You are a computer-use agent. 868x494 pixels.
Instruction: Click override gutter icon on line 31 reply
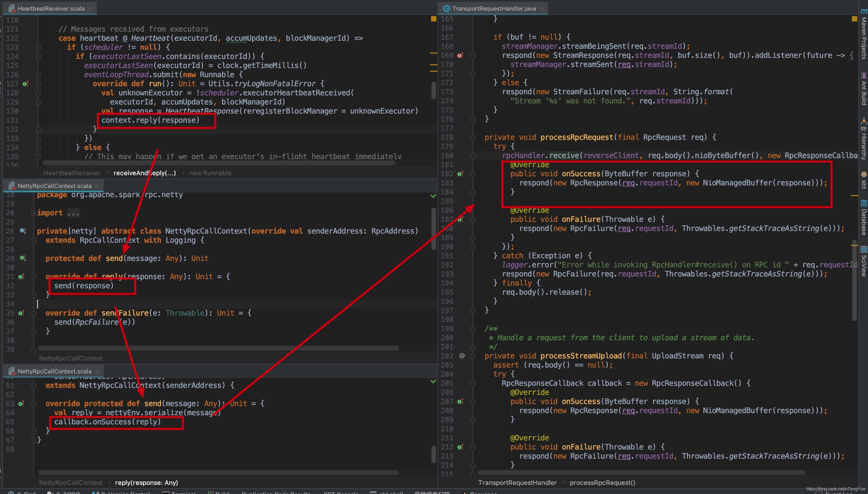pyautogui.click(x=21, y=276)
